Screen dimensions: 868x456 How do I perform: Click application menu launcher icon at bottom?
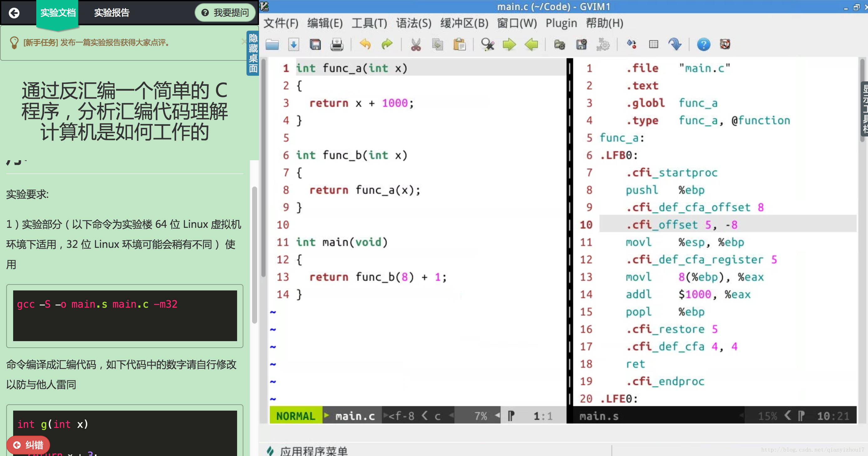tap(270, 451)
